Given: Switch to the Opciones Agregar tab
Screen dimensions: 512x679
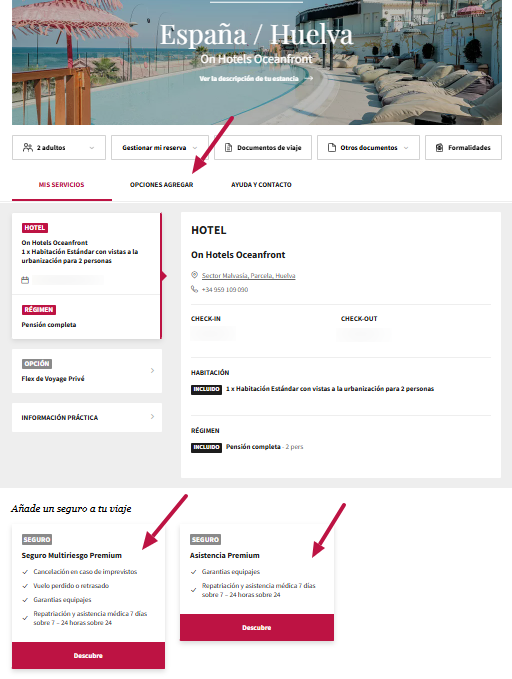Looking at the screenshot, I should pos(162,184).
